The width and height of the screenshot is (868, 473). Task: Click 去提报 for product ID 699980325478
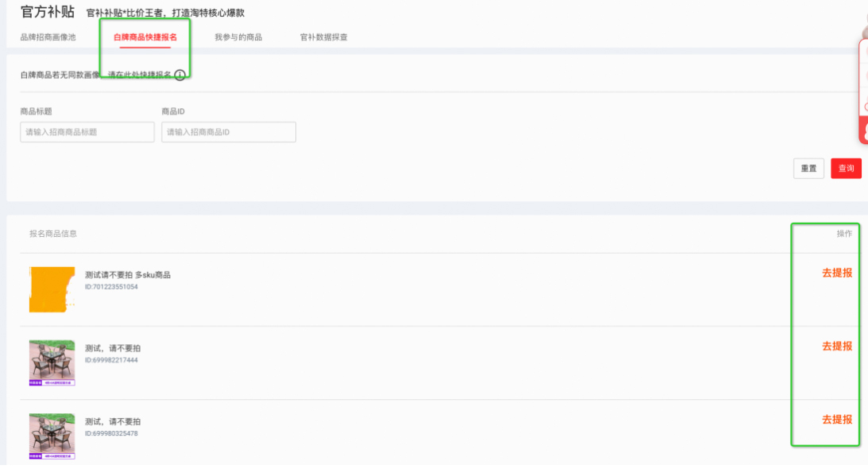click(x=837, y=420)
